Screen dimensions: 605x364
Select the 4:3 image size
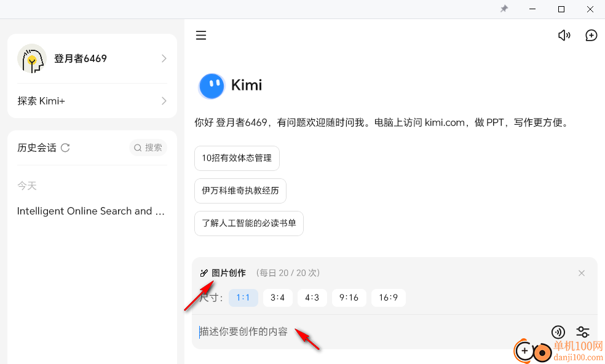(312, 298)
